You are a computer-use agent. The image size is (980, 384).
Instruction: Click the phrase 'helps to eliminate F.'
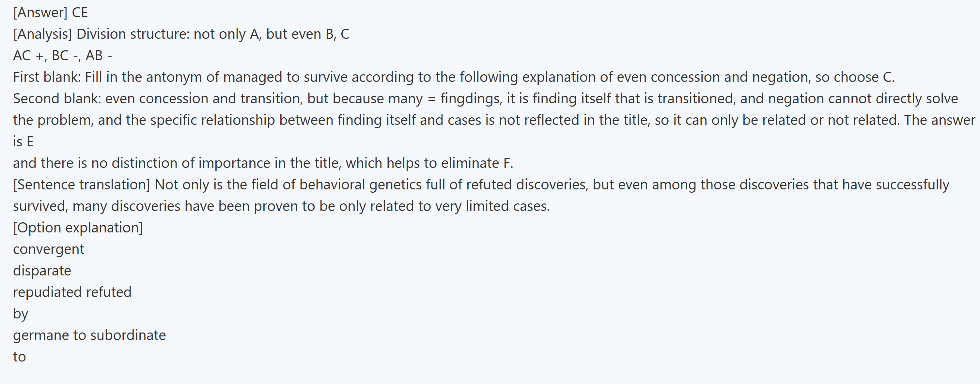point(450,163)
